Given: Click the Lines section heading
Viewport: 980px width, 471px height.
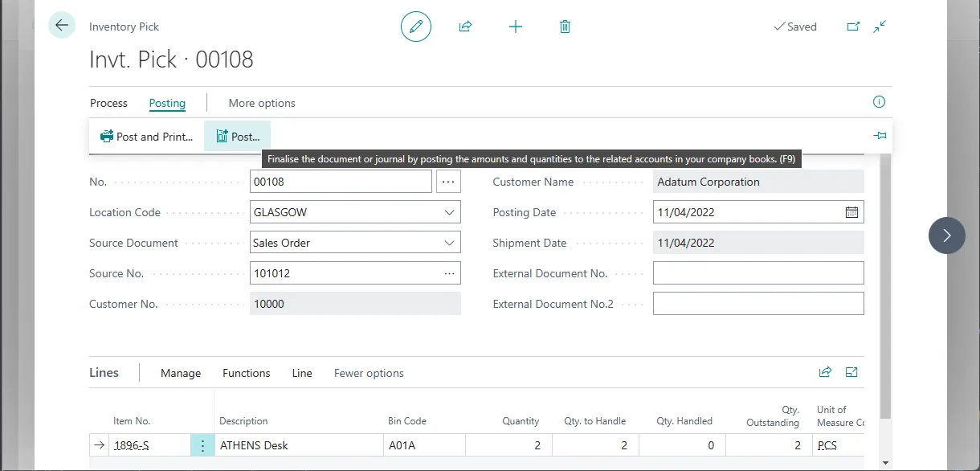Looking at the screenshot, I should (x=104, y=373).
